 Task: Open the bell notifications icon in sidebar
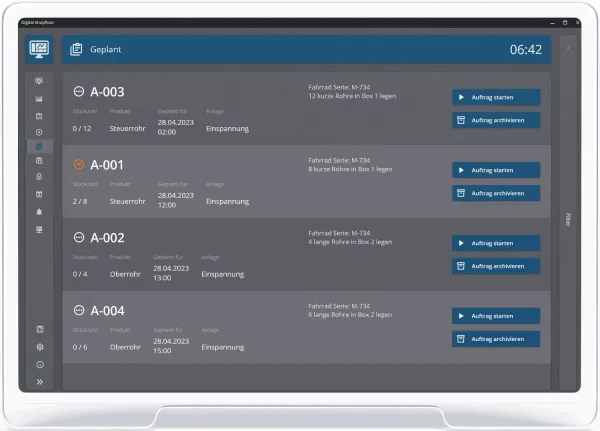click(39, 212)
